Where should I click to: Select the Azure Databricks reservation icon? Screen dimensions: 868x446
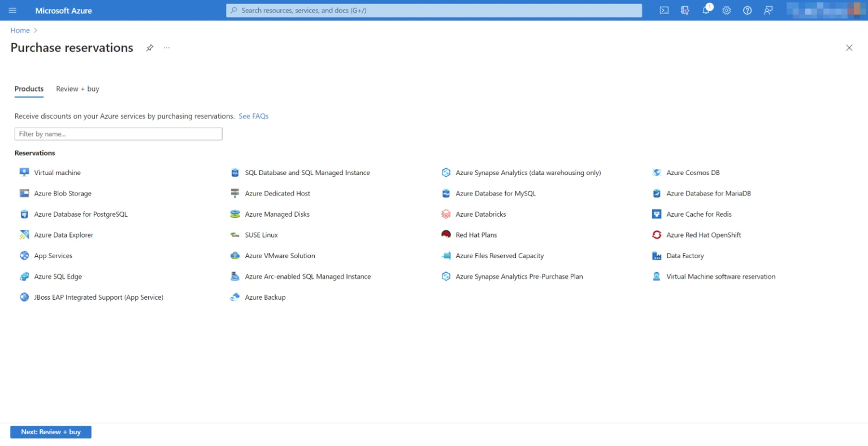pyautogui.click(x=445, y=214)
